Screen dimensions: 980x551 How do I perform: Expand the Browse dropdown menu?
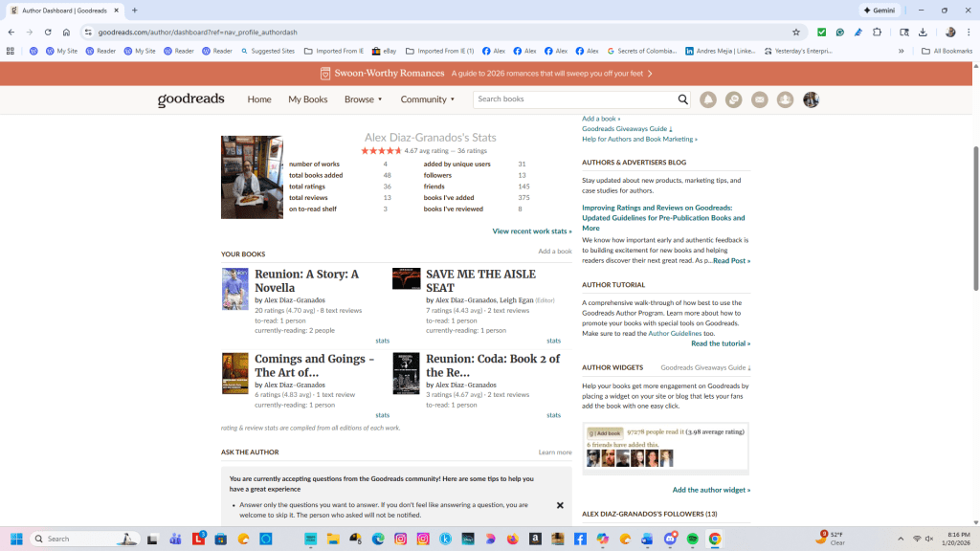(x=363, y=99)
